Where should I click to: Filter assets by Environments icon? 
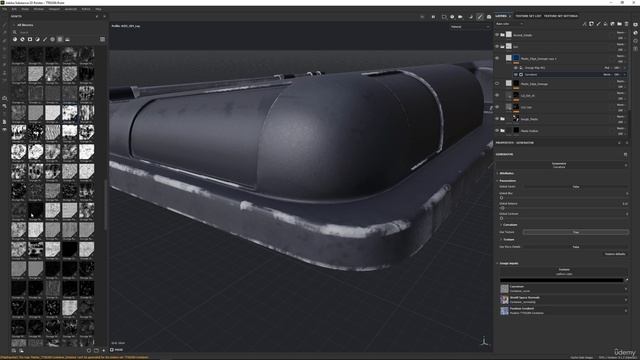(x=67, y=40)
